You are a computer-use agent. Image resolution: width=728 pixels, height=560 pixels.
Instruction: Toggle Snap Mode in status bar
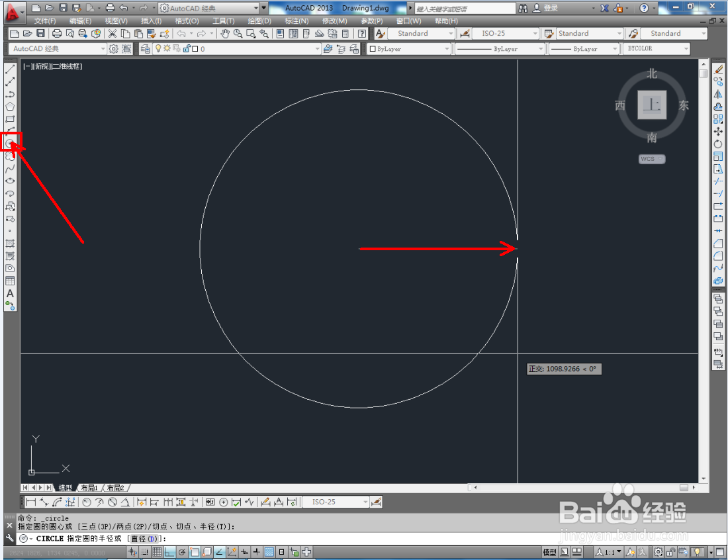(145, 552)
